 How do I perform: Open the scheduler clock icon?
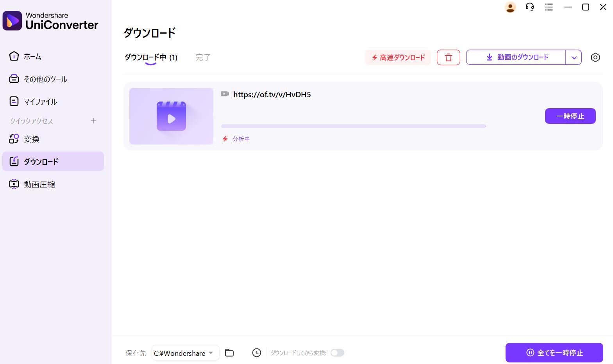256,353
